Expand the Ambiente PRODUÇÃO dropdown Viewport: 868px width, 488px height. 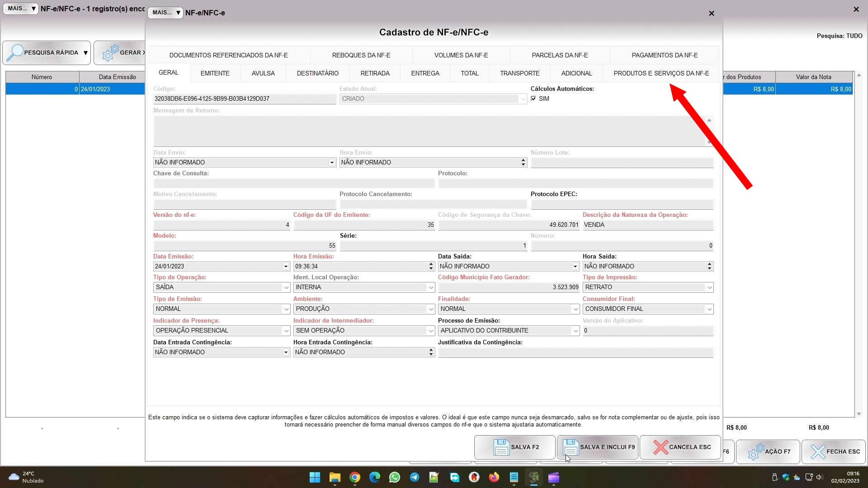point(431,309)
